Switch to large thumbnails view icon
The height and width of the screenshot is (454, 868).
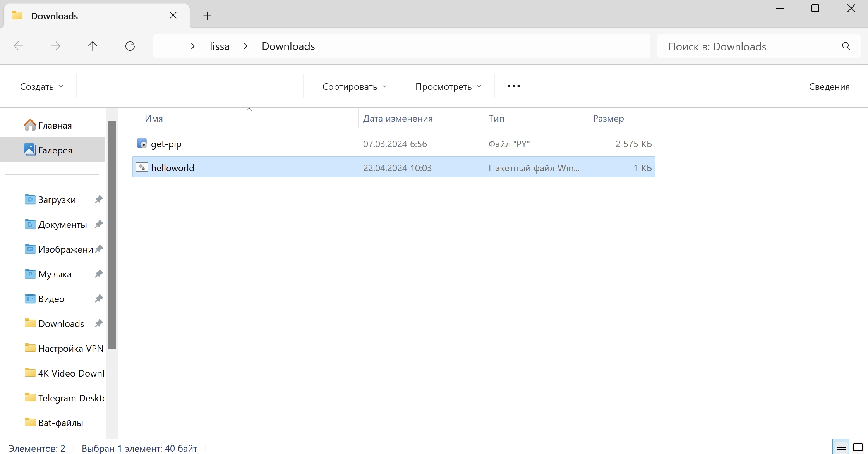pyautogui.click(x=858, y=448)
